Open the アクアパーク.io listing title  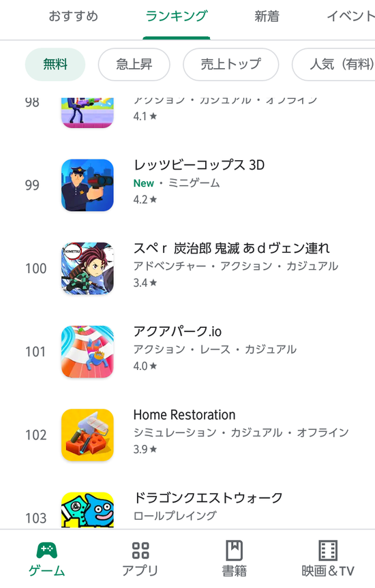pos(177,332)
